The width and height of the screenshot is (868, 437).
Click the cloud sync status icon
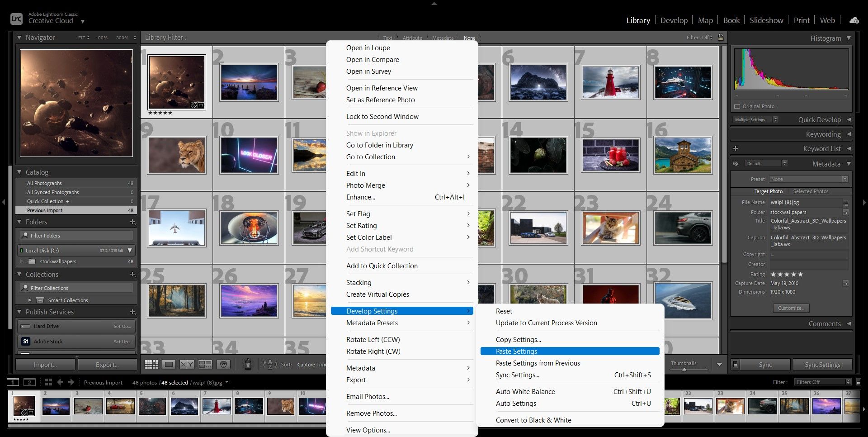pyautogui.click(x=854, y=20)
